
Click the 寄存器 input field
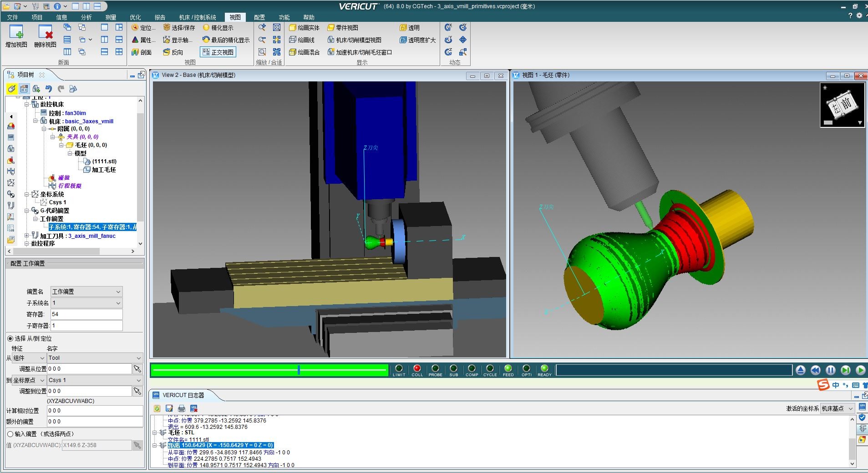86,314
